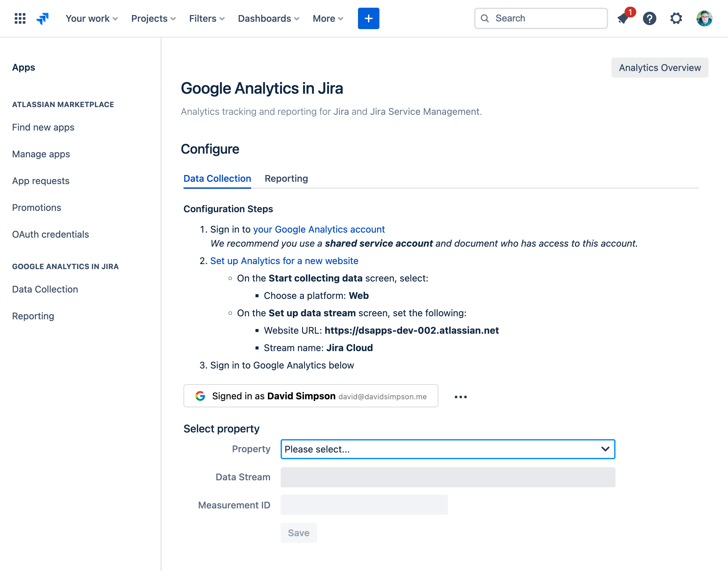
Task: Select the Data Collection tab
Action: pos(217,178)
